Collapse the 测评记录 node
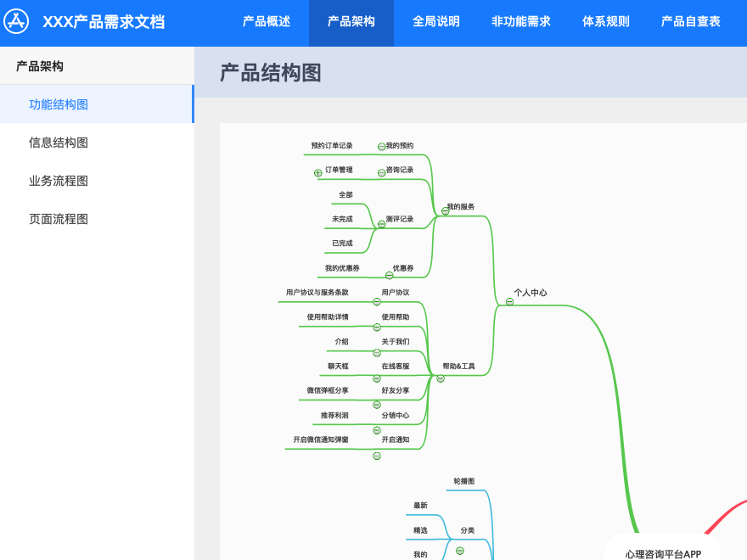The image size is (747, 560). [x=381, y=224]
